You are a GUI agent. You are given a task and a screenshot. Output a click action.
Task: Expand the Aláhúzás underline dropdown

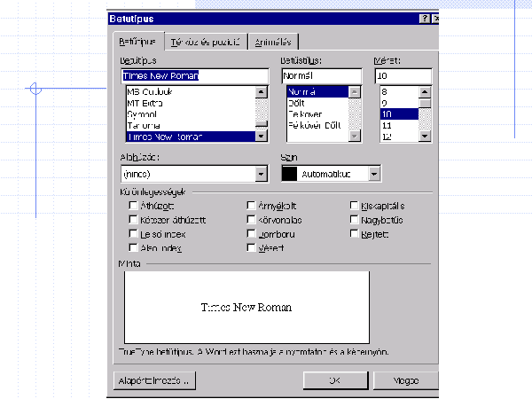[x=260, y=175]
